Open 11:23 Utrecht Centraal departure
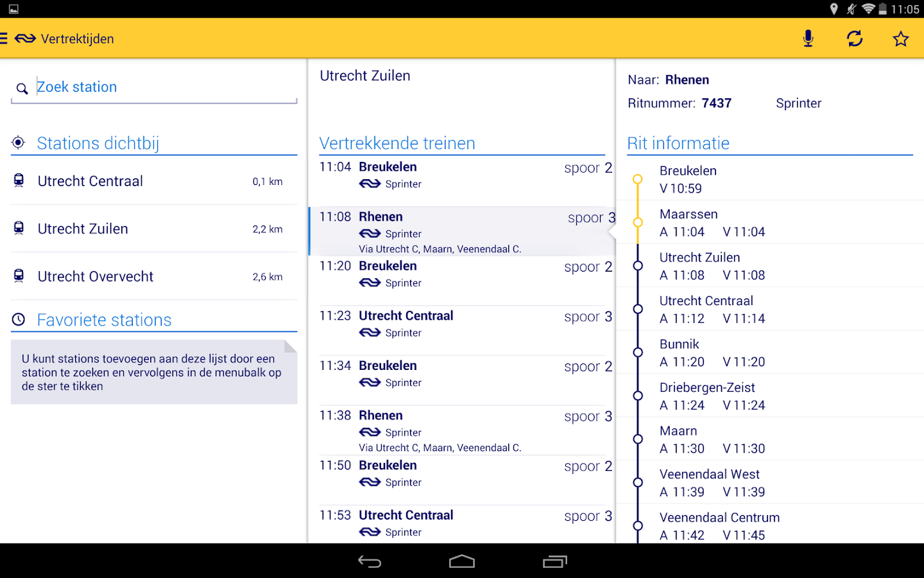 coord(462,331)
